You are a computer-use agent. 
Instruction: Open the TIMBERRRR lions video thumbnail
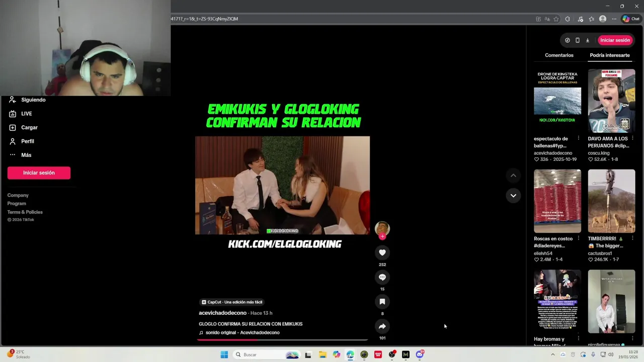612,201
